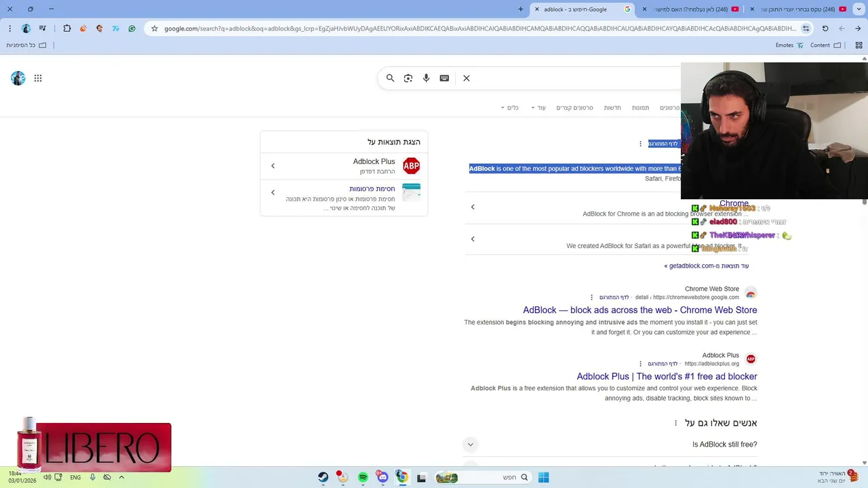Open Discord from the taskbar
The height and width of the screenshot is (488, 868).
tap(382, 477)
